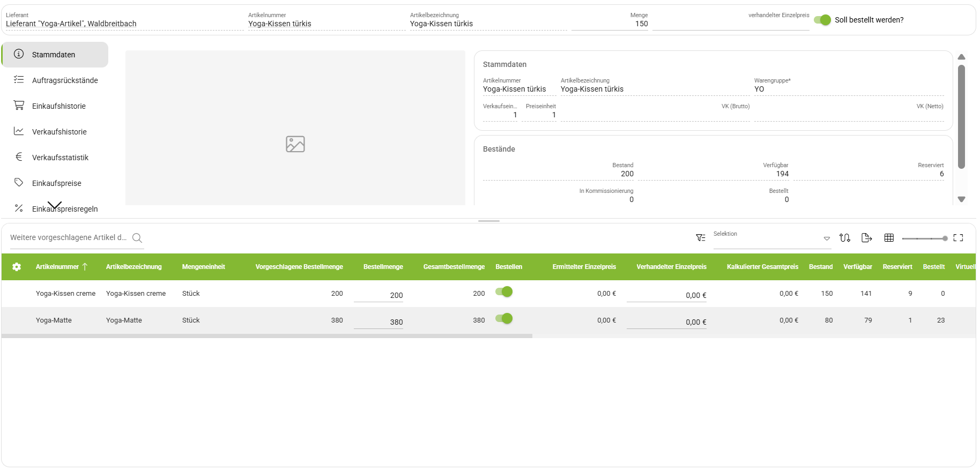Click the filter icon beside Selektion
Image resolution: width=980 pixels, height=471 pixels.
[701, 238]
